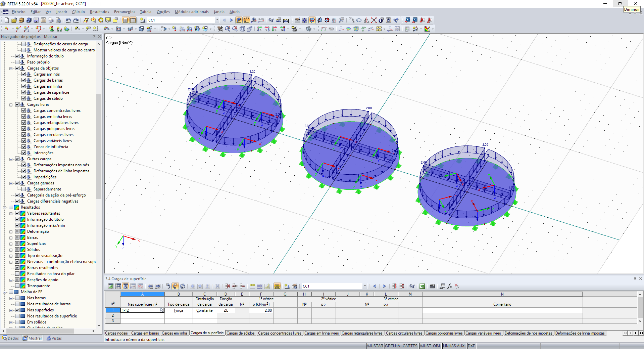Viewport: 644px width, 349px height.
Task: Switch to 'Cargas nodais' table tab
Action: click(116, 333)
